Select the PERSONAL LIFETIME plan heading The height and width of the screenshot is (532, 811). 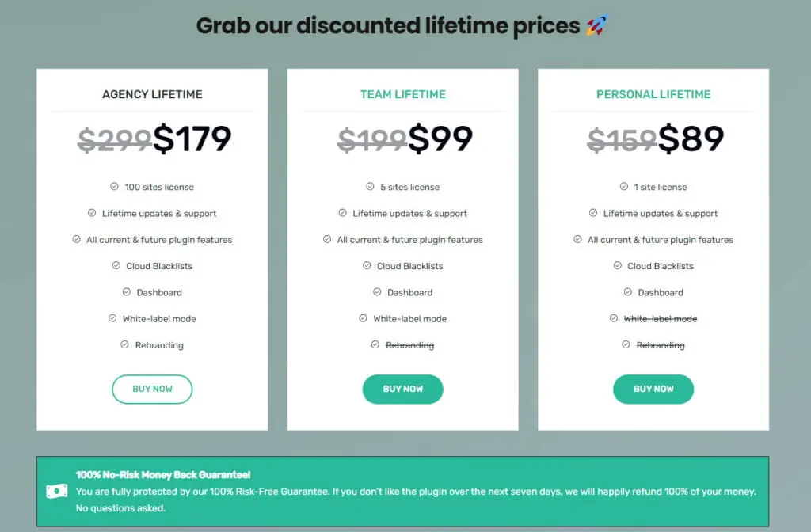pos(653,93)
